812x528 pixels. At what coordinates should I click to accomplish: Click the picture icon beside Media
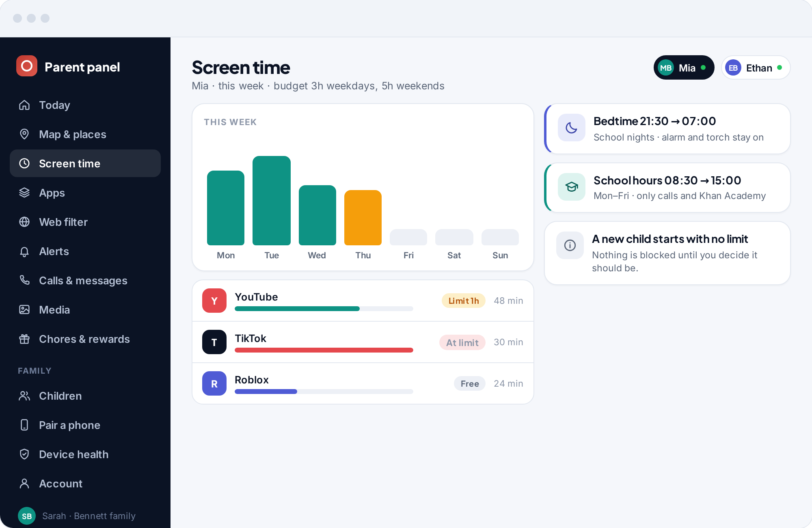pyautogui.click(x=24, y=310)
